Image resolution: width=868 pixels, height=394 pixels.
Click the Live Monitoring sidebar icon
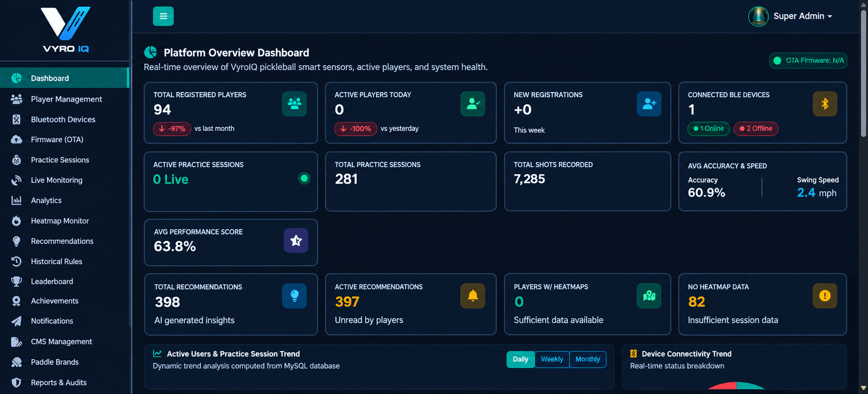pyautogui.click(x=16, y=180)
